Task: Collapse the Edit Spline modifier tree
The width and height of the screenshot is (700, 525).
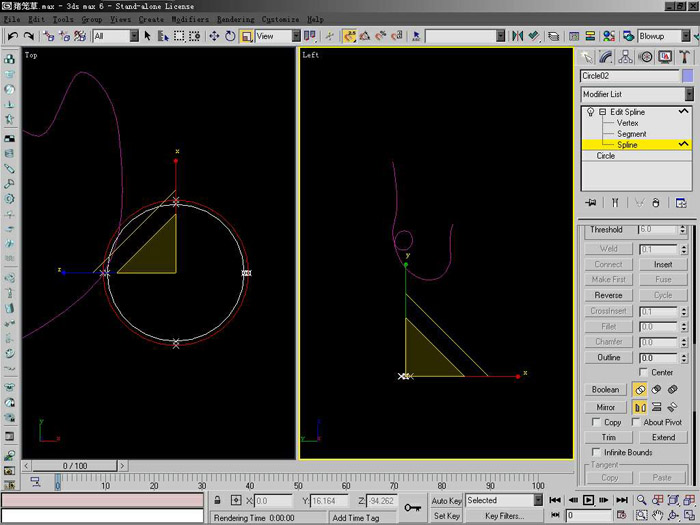Action: point(602,112)
